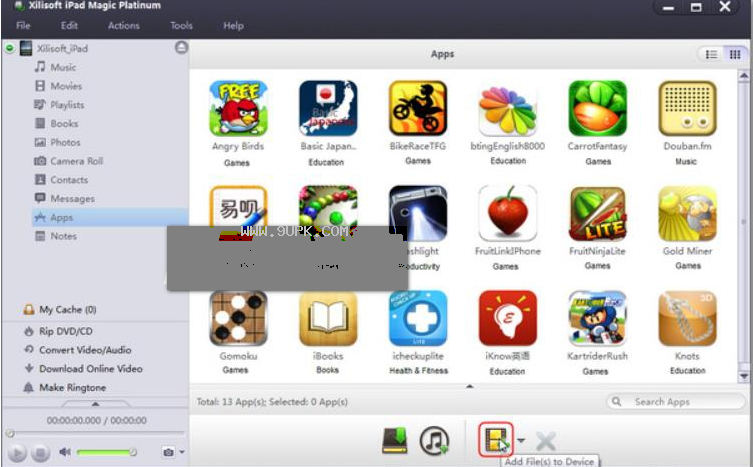Image resolution: width=753 pixels, height=467 pixels.
Task: Select the Gold Miner app icon
Action: tap(687, 213)
